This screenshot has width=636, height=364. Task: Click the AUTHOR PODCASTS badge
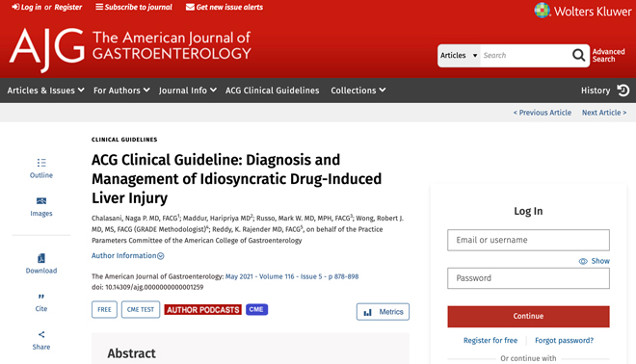202,310
